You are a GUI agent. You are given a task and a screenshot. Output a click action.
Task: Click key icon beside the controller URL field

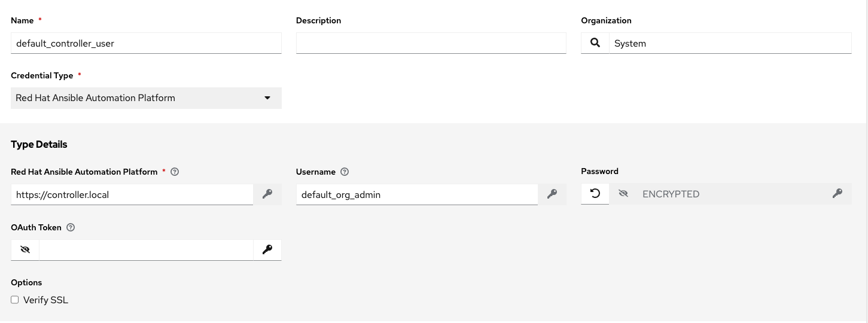pos(267,194)
